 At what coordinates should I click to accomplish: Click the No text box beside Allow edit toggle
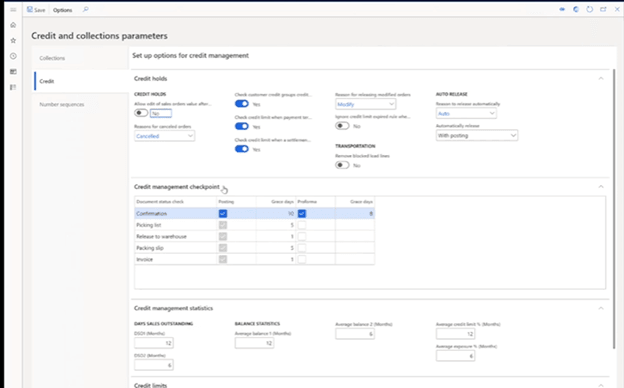(161, 113)
